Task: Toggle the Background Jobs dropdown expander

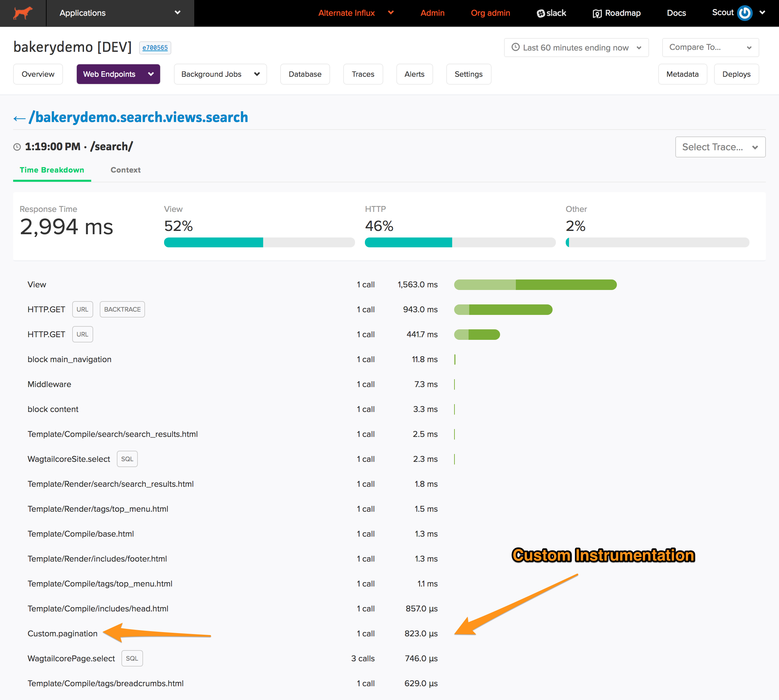Action: pyautogui.click(x=257, y=74)
